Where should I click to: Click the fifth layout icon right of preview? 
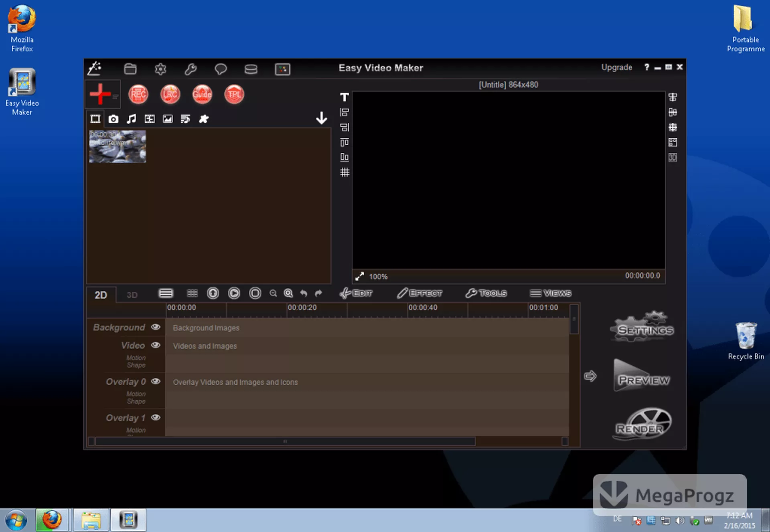point(673,157)
